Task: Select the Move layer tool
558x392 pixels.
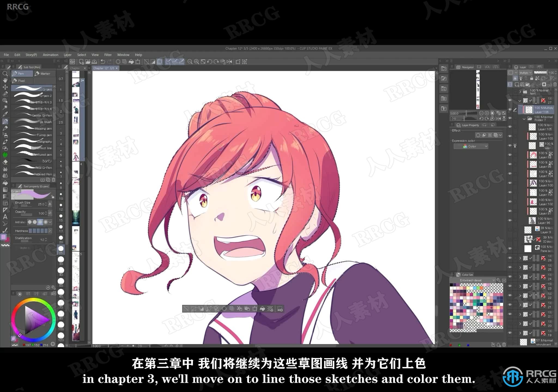Action: tap(5, 87)
